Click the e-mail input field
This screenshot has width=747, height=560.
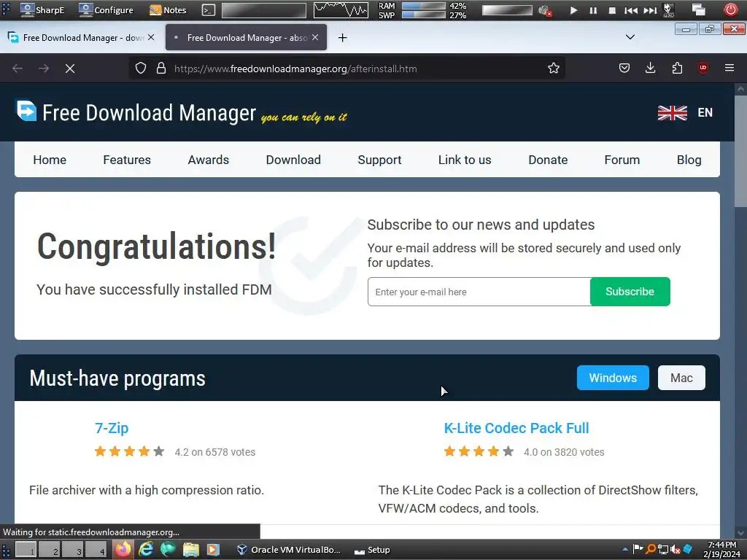point(479,292)
